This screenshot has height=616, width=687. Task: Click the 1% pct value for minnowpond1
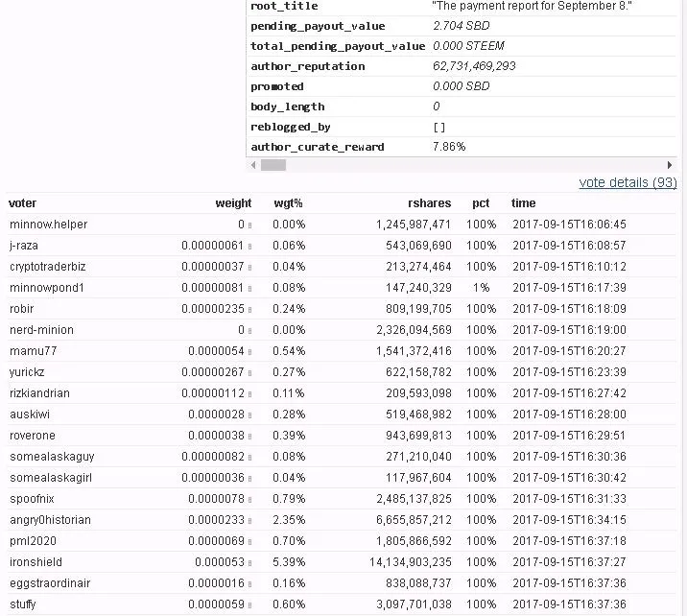pos(481,288)
